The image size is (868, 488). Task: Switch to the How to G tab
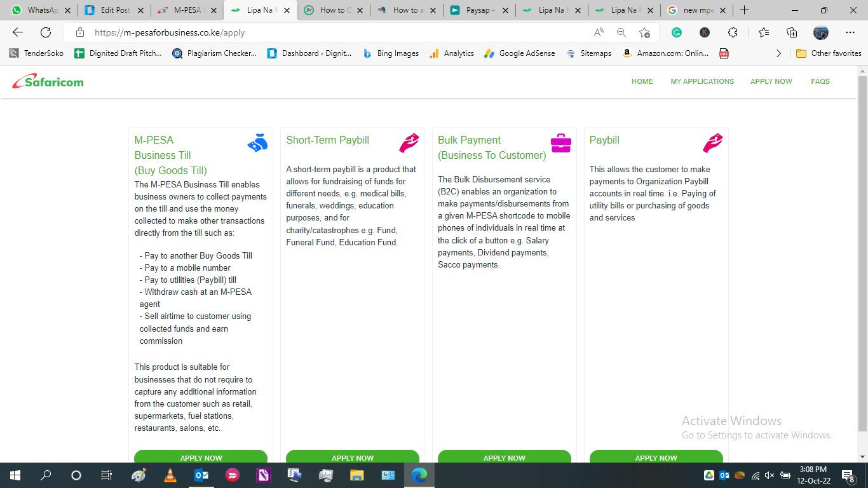click(x=334, y=10)
